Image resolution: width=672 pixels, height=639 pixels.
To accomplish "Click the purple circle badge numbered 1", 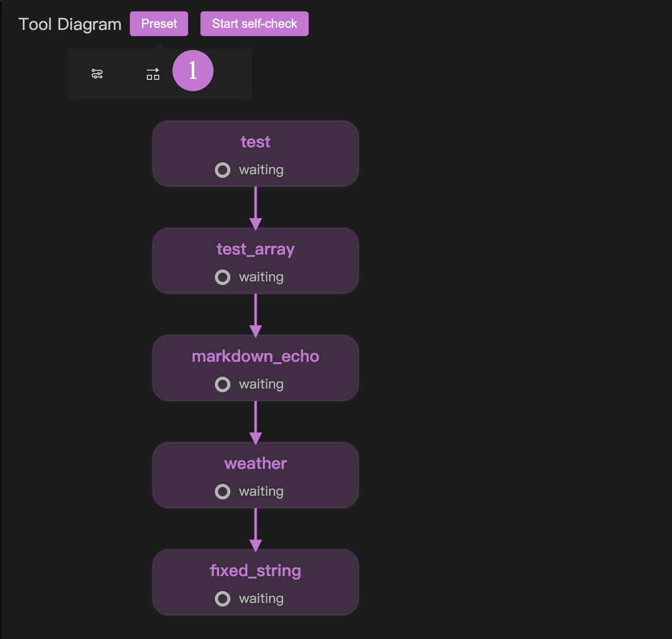I will pyautogui.click(x=193, y=71).
